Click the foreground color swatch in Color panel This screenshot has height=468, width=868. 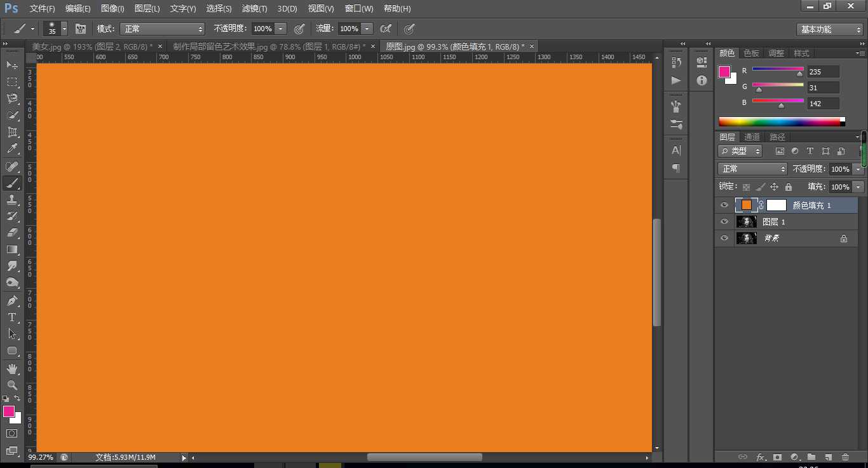click(724, 72)
